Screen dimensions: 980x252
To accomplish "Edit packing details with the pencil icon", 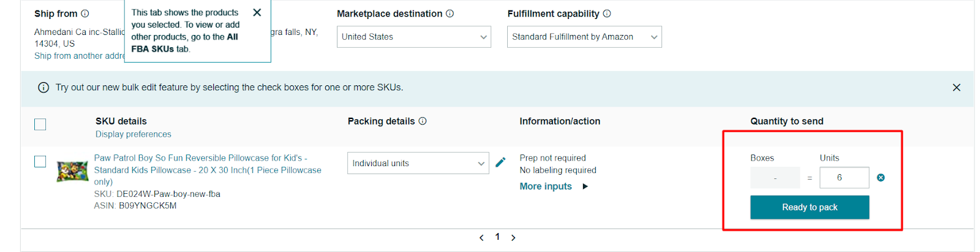I will (x=500, y=162).
